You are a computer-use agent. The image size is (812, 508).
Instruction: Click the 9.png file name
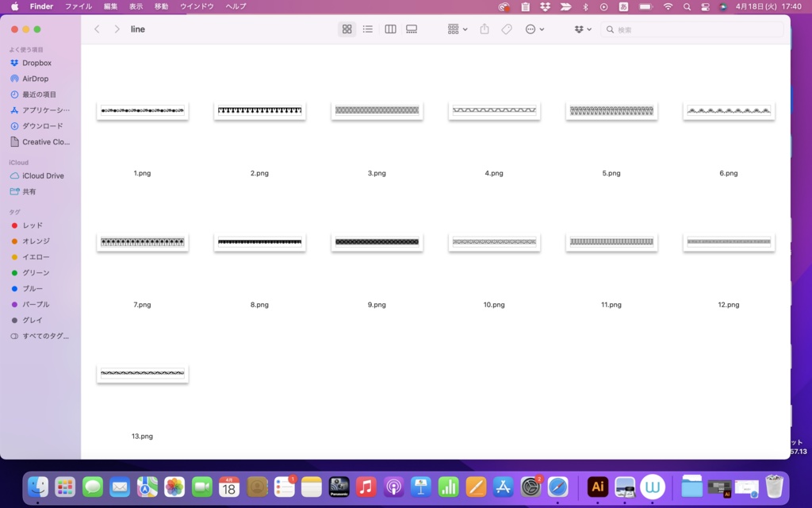[x=377, y=305]
